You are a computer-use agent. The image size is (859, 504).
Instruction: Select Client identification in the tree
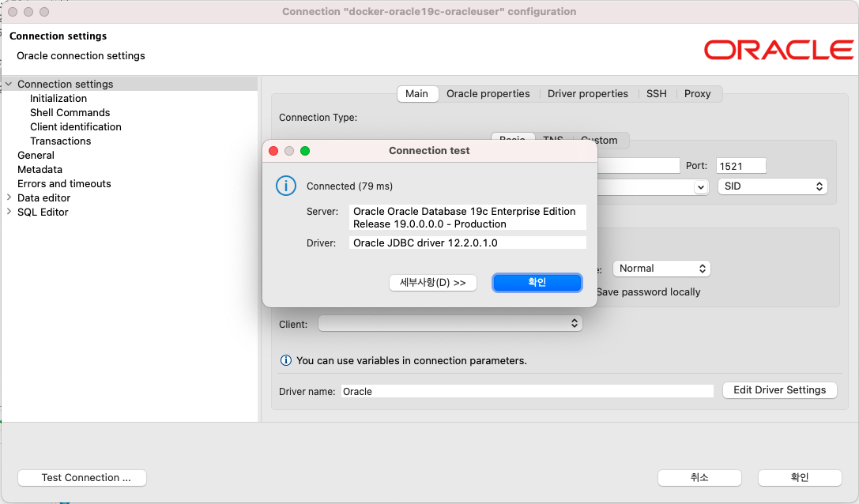click(76, 126)
